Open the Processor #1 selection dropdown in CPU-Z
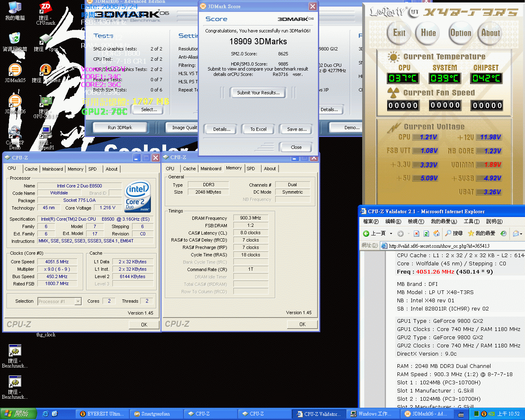This screenshot has width=525, height=420. point(78,301)
